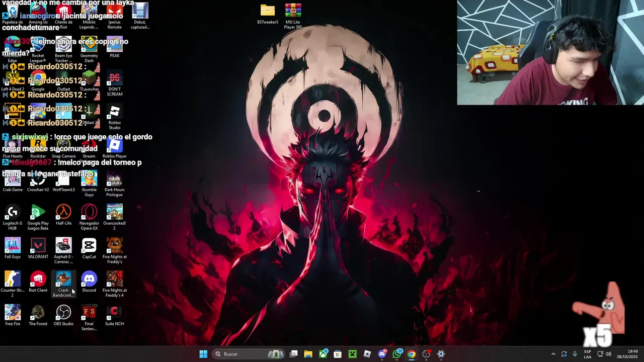Viewport: 644px width, 362px height.
Task: Open Geometry Dash shortcut
Action: click(x=89, y=49)
